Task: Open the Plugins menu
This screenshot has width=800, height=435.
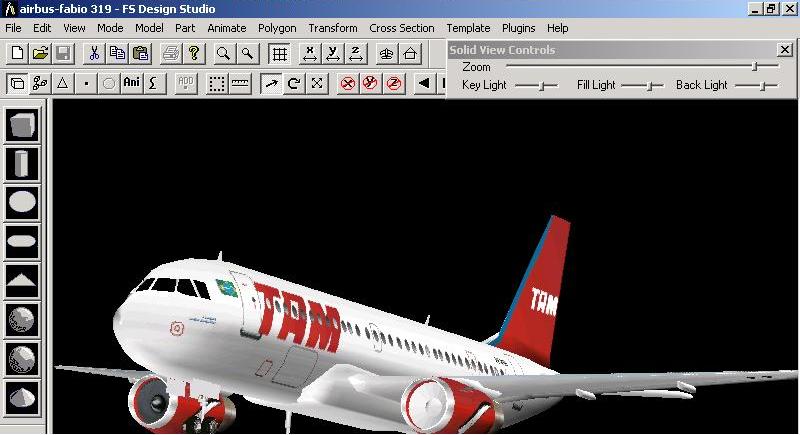Action: [518, 28]
